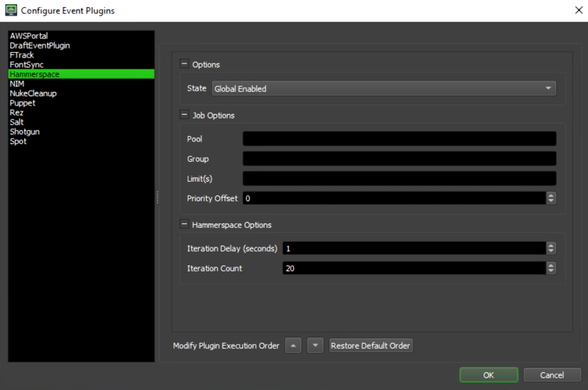Collapse the Hammerspace Options section
This screenshot has height=390, width=588.
pos(184,224)
